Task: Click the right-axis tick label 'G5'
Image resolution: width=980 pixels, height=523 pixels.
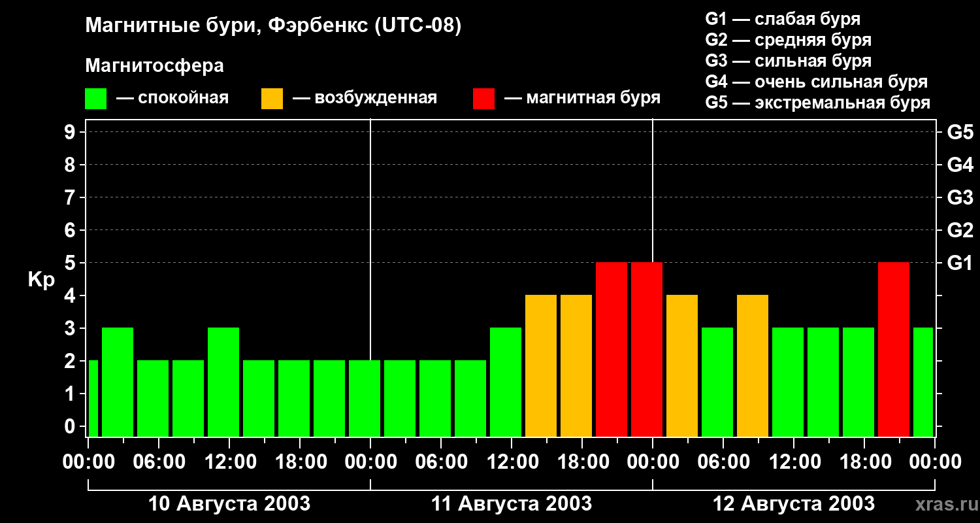Action: (960, 132)
